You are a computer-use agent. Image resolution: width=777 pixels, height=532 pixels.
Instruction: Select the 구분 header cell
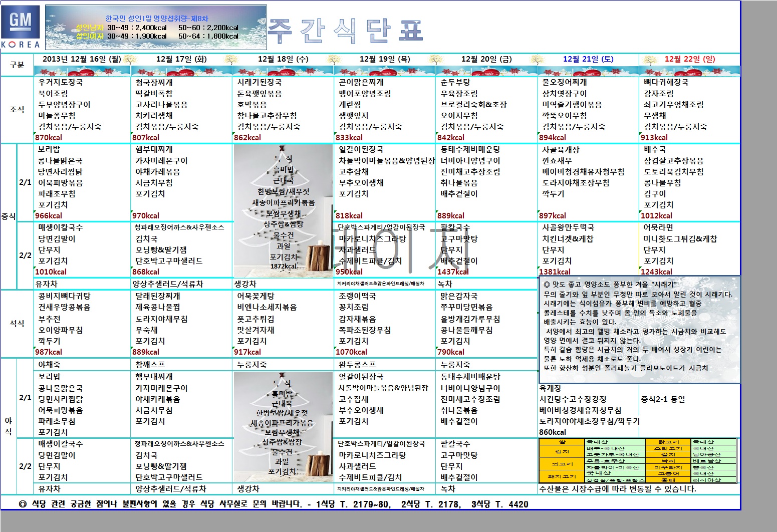pyautogui.click(x=17, y=65)
